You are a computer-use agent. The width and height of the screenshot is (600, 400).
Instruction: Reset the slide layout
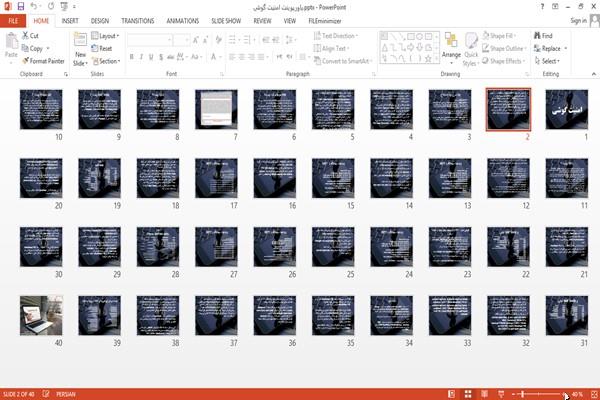click(102, 48)
